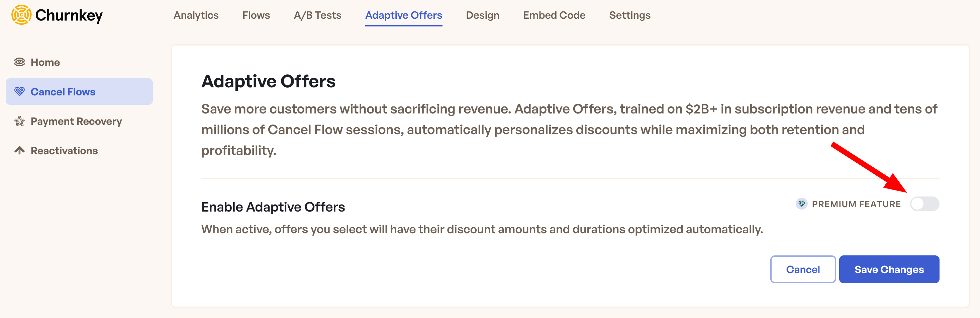
Task: Select the Flows navigation item
Action: pyautogui.click(x=256, y=15)
